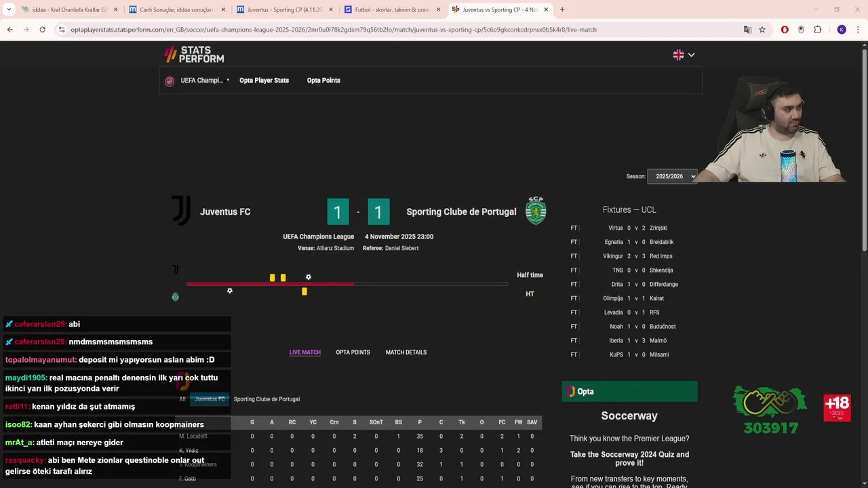This screenshot has height=488, width=868.
Task: Click the 'SOnT' column header in stats table
Action: coord(376,422)
